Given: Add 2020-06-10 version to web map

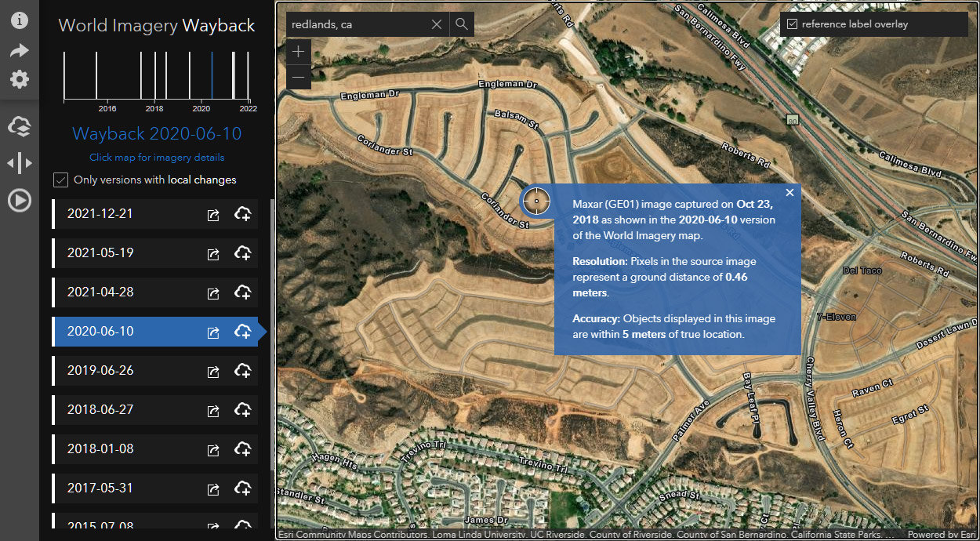Looking at the screenshot, I should pos(243,332).
